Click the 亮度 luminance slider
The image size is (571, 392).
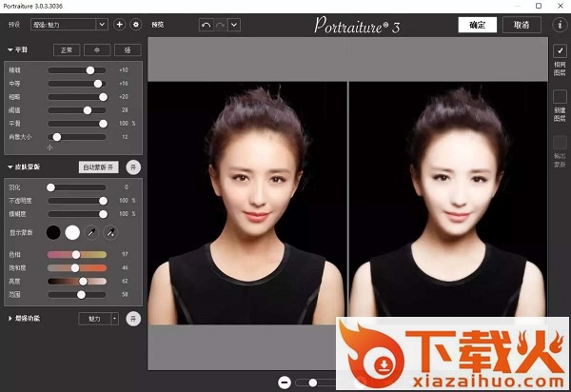77,282
